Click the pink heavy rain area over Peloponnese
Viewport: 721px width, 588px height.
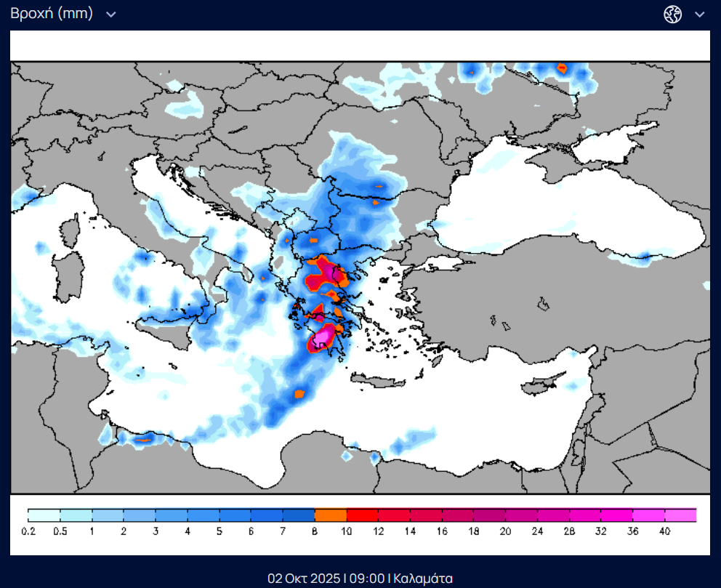tap(322, 336)
